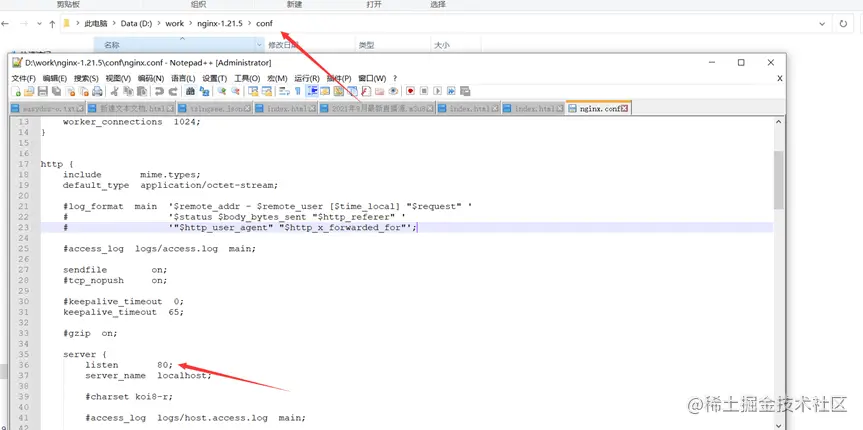Redo the edit with the Redo icon
863x430 pixels.
173,91
